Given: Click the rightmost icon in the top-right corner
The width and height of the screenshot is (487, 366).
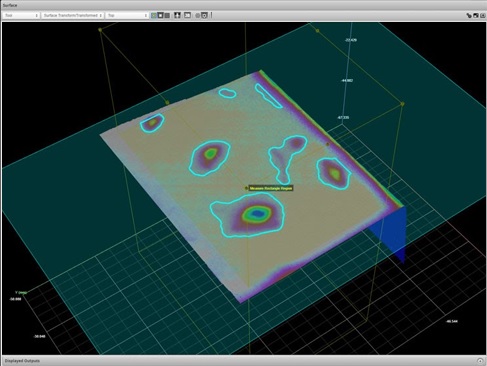Looking at the screenshot, I should coord(483,15).
